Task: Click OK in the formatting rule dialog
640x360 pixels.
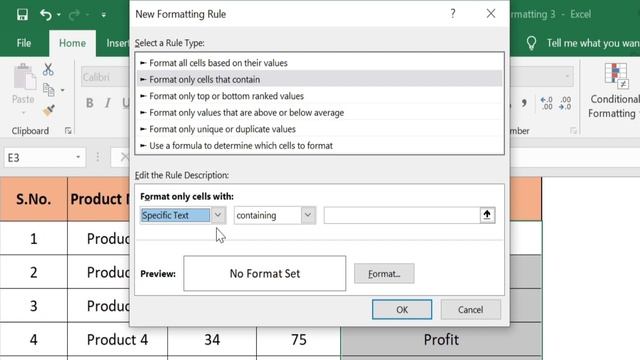Action: 402,309
